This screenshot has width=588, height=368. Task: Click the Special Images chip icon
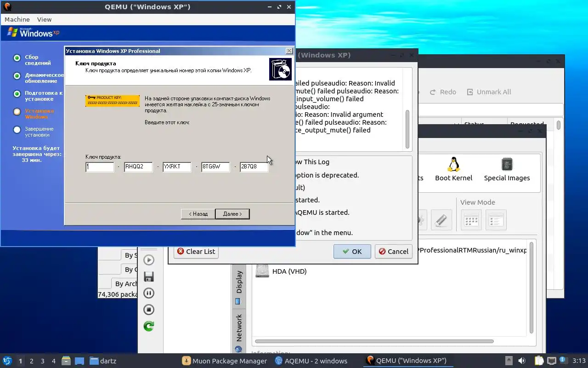click(x=507, y=164)
